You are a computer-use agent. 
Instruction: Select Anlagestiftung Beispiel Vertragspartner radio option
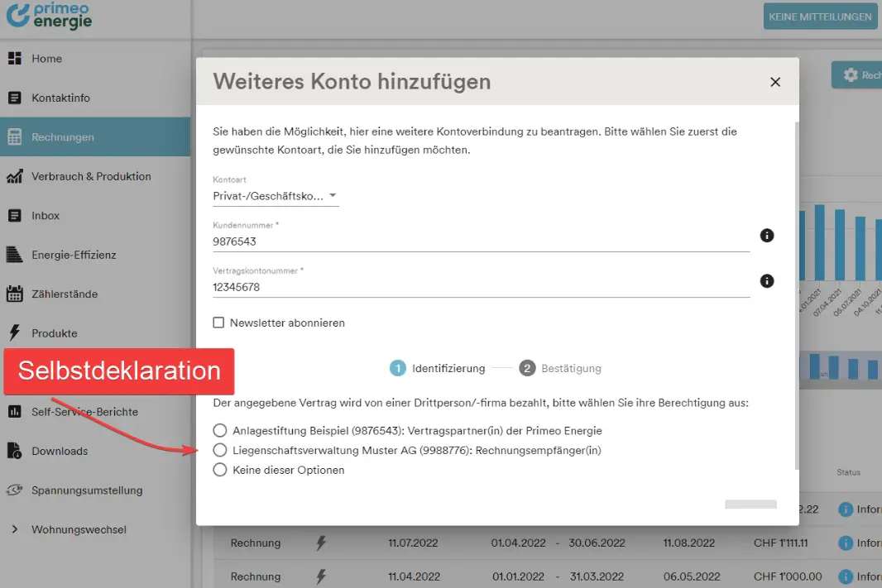(219, 431)
